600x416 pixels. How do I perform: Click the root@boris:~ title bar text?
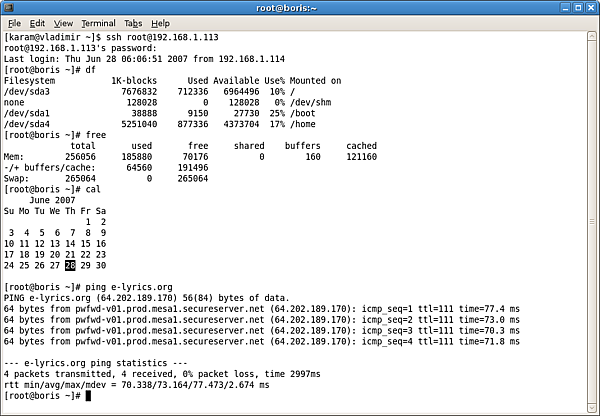[300, 7]
